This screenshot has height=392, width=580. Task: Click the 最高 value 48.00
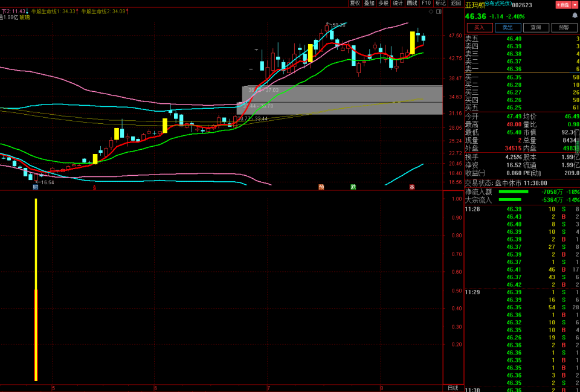point(514,124)
